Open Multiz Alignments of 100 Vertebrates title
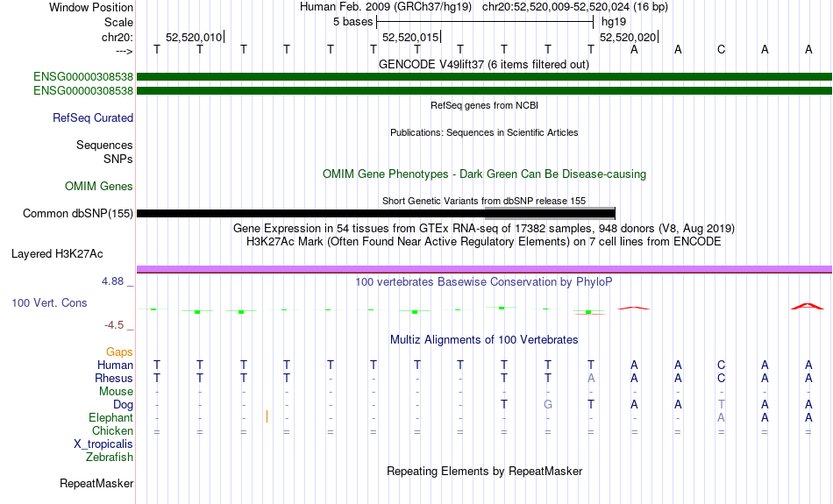The image size is (833, 504). tap(484, 340)
